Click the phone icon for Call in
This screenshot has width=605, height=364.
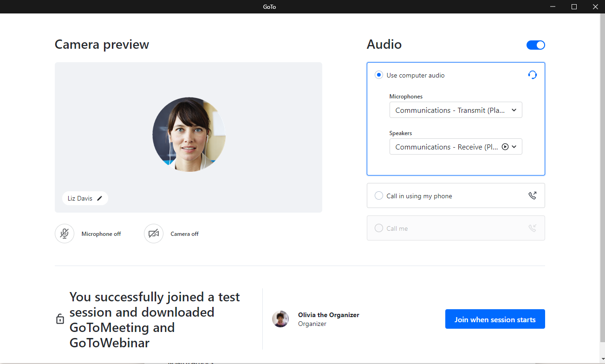[533, 195]
